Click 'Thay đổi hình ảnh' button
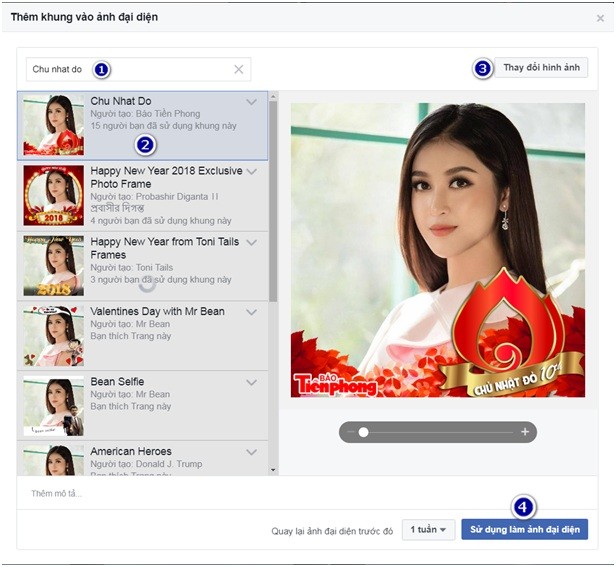 point(541,68)
